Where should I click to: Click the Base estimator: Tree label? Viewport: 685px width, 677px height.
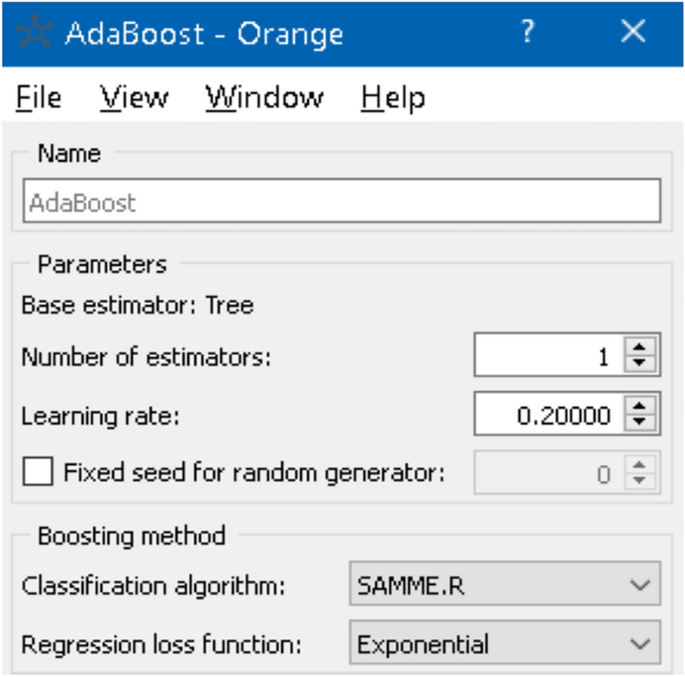click(x=137, y=305)
